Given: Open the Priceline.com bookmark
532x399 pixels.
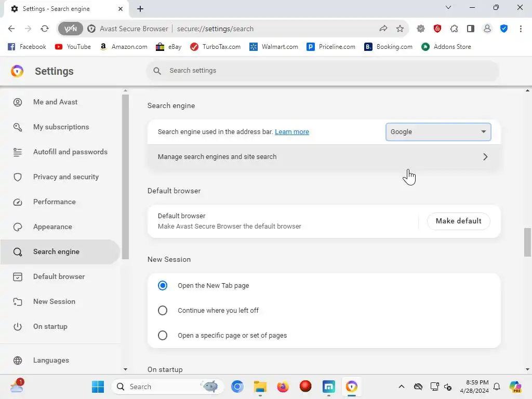Looking at the screenshot, I should 331,47.
